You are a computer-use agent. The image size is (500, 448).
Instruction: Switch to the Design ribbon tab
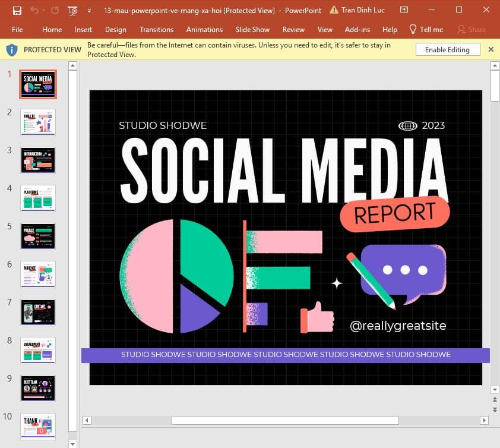115,29
